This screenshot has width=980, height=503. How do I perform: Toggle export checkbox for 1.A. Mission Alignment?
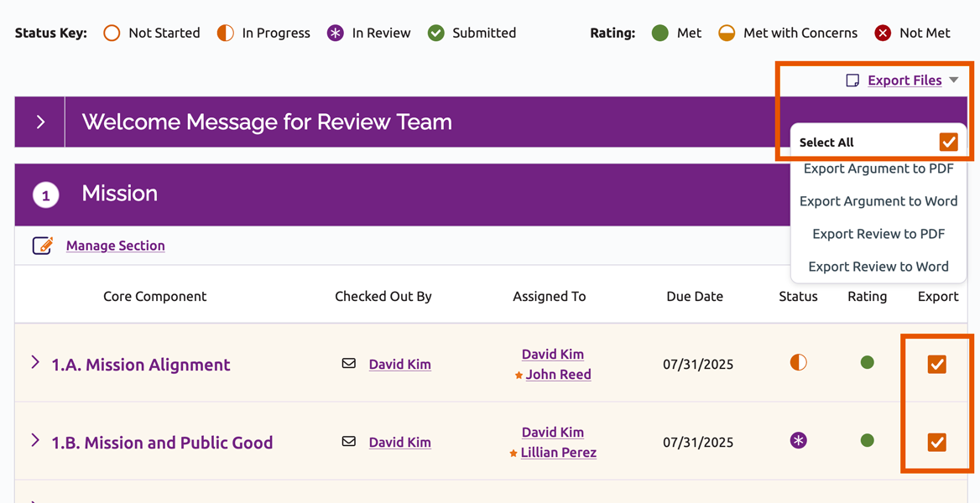(936, 364)
